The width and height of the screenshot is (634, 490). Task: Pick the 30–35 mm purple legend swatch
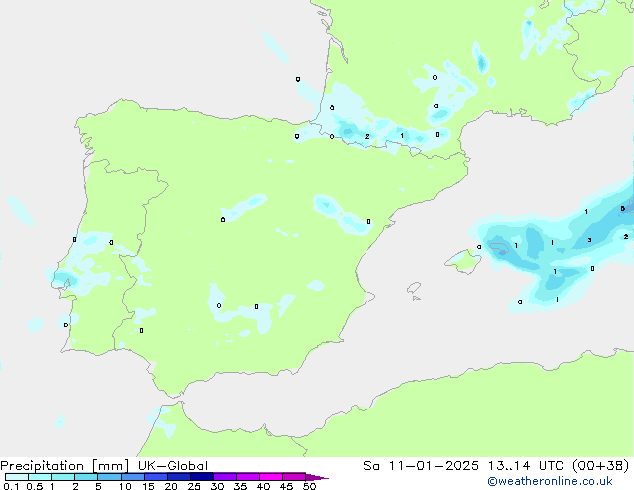tap(224, 477)
